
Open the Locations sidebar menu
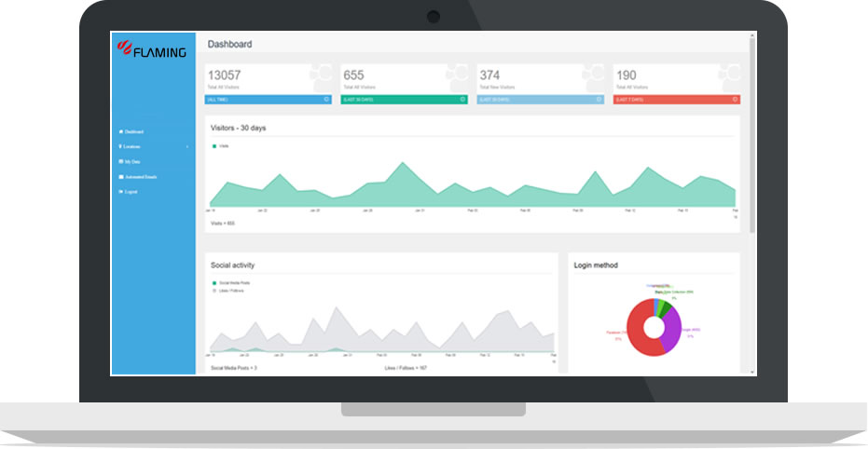tap(131, 146)
